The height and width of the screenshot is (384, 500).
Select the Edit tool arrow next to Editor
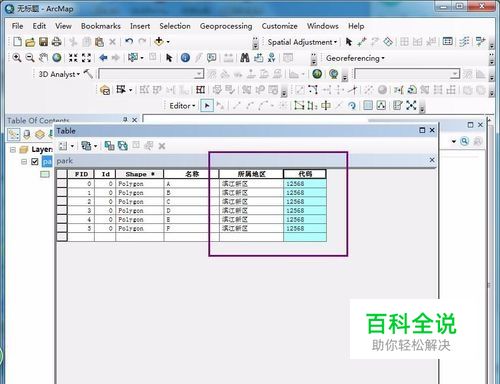[207, 106]
